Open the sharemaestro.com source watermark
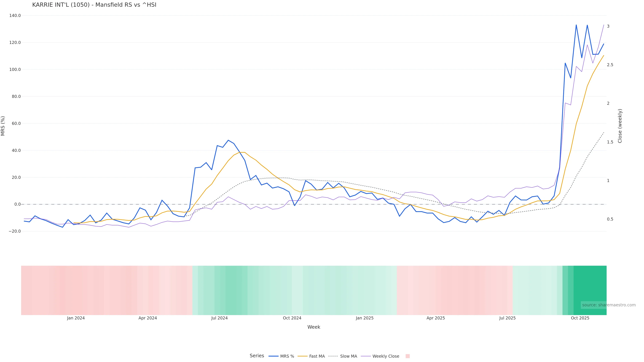The width and height of the screenshot is (644, 362). click(609, 305)
